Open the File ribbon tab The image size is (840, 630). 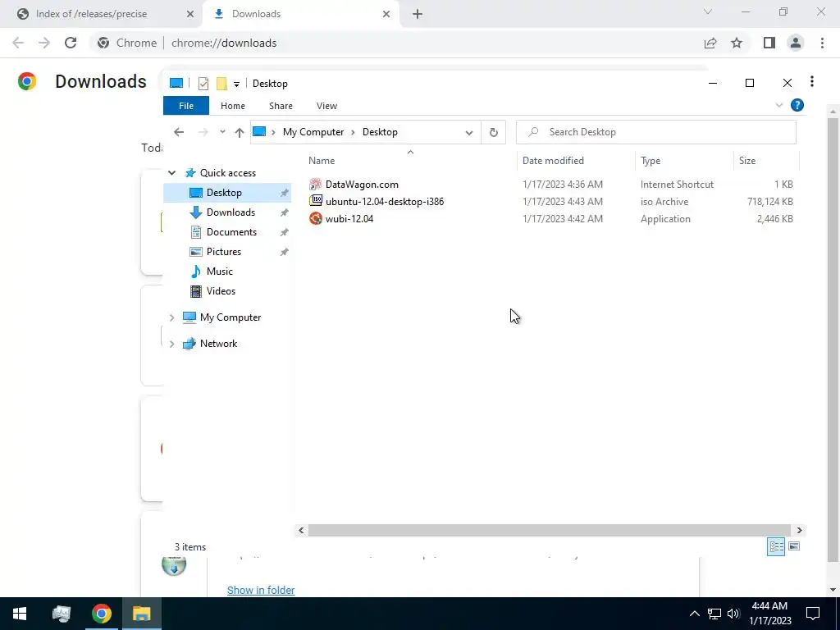point(186,106)
